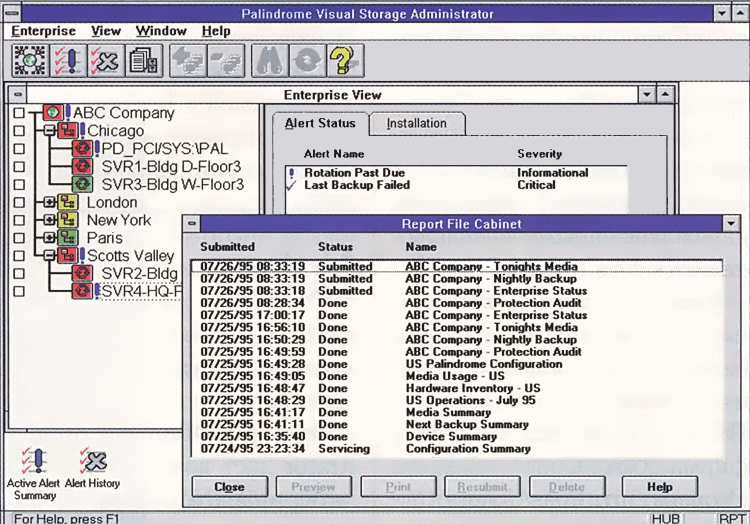Screen dimensions: 750x524
Task: Select the US Palindrome Configuration report
Action: coord(457,364)
